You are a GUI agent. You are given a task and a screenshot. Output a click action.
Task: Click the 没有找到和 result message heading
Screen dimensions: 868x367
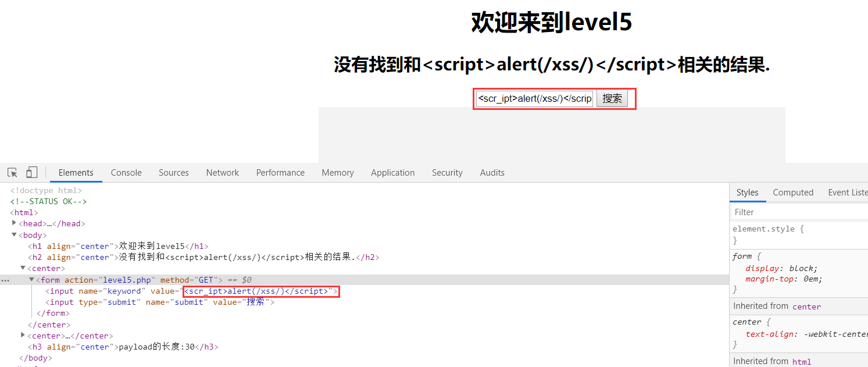pyautogui.click(x=552, y=65)
